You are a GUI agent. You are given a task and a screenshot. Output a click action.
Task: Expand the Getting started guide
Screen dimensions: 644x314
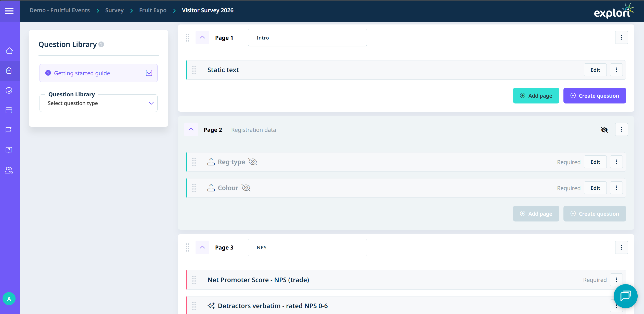pos(149,73)
